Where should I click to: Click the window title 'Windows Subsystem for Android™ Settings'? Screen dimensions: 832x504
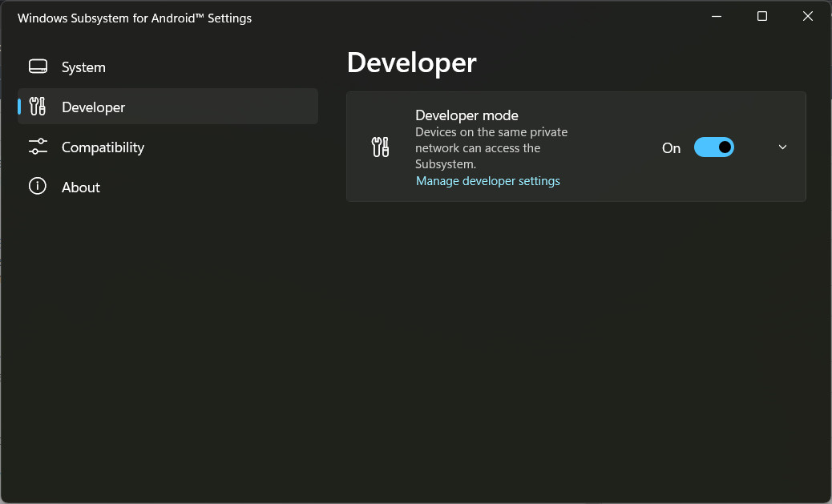pos(134,18)
